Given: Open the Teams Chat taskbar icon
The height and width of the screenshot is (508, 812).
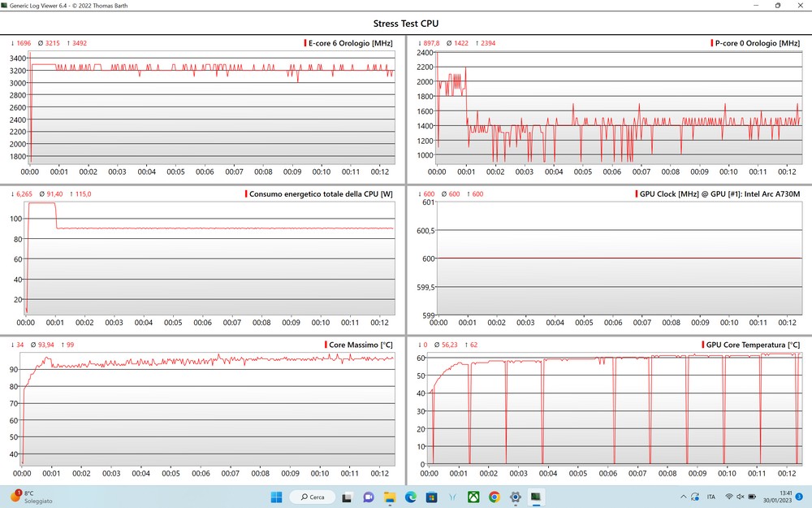Looking at the screenshot, I should coord(368,497).
